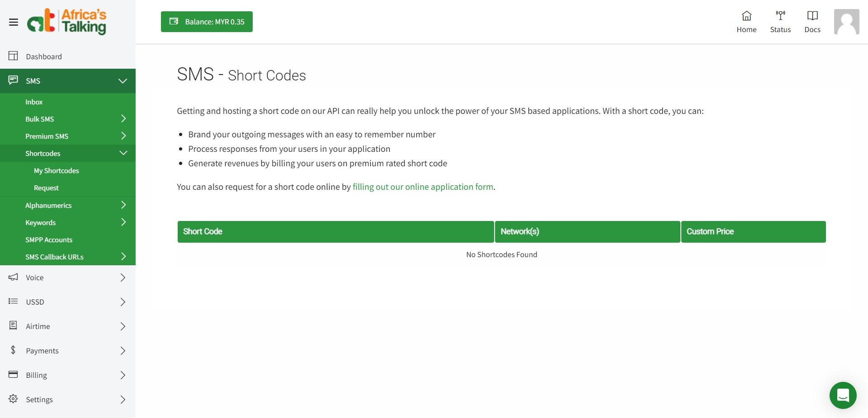This screenshot has height=418, width=868.
Task: Collapse the Shortcodes submenu
Action: pyautogui.click(x=123, y=153)
